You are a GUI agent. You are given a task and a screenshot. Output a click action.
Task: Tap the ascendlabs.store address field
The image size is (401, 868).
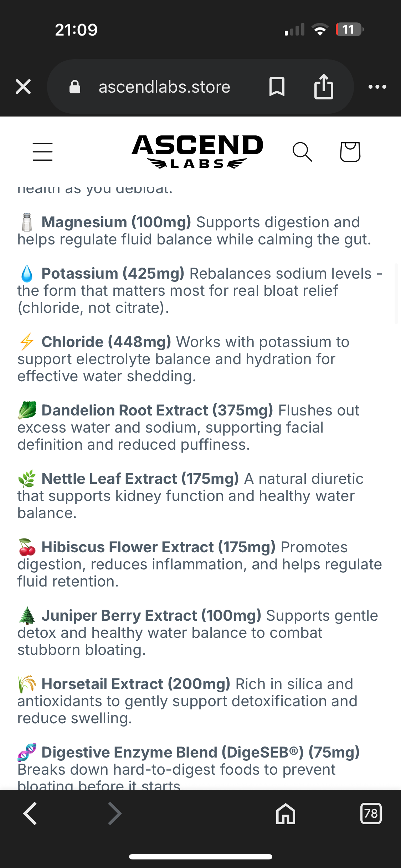point(164,87)
